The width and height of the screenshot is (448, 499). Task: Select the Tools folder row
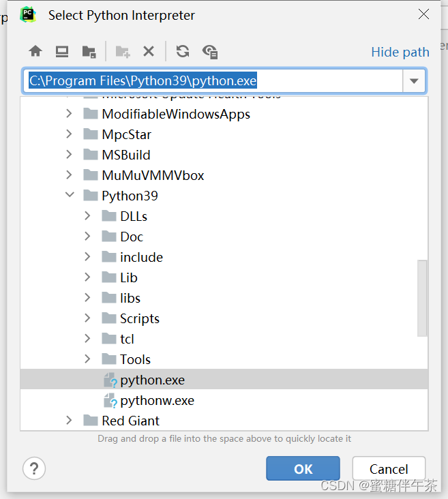[224, 359]
